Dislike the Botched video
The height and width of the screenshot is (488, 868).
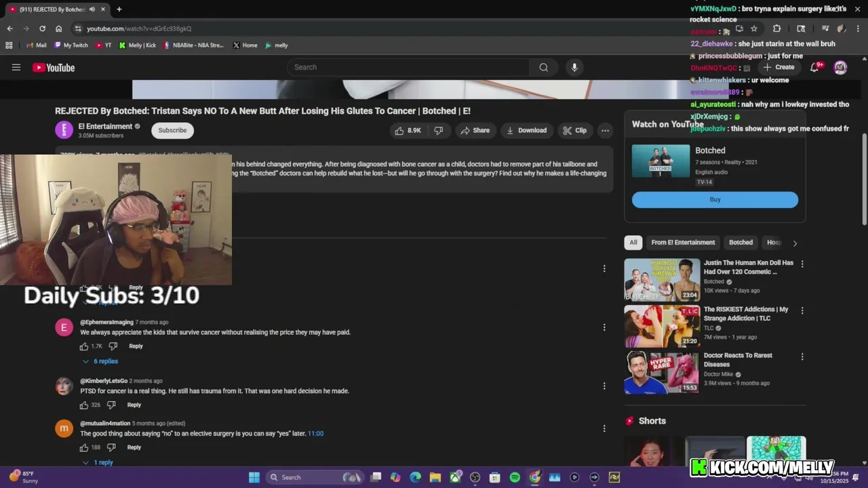tap(439, 130)
